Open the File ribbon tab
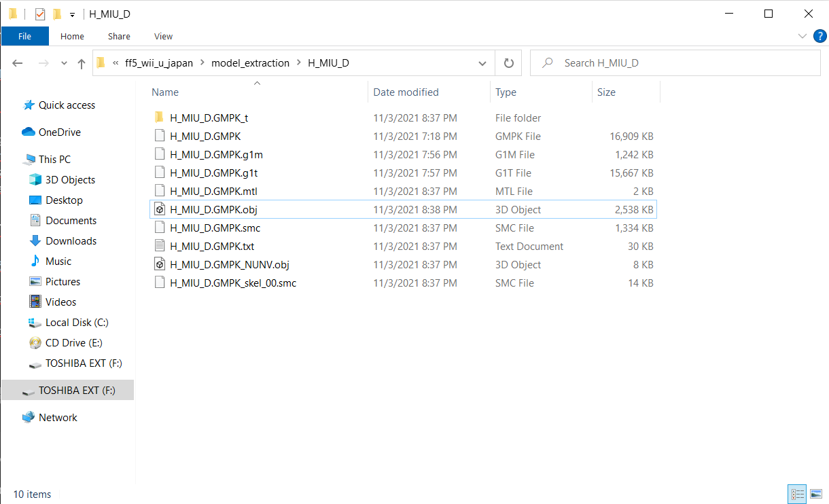Screen dimensions: 829x504 click(x=24, y=36)
